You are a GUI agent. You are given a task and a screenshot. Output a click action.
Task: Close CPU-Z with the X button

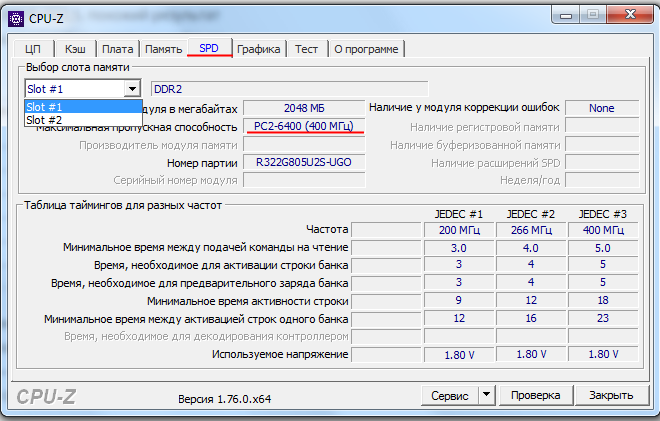click(630, 15)
